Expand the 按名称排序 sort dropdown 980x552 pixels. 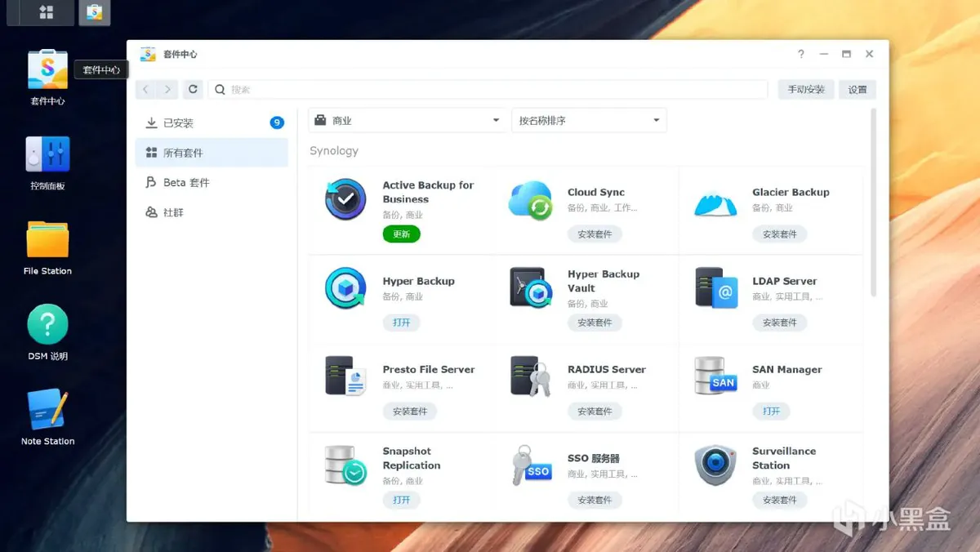point(589,121)
